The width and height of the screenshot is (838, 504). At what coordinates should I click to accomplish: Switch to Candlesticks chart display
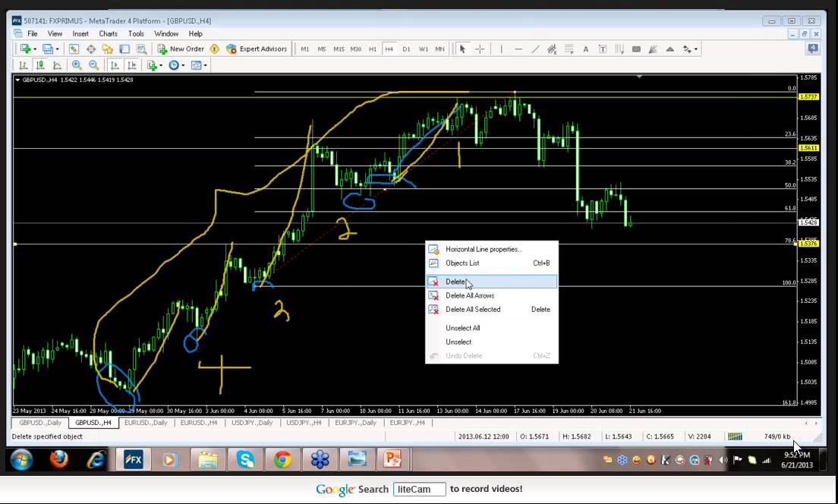click(40, 65)
